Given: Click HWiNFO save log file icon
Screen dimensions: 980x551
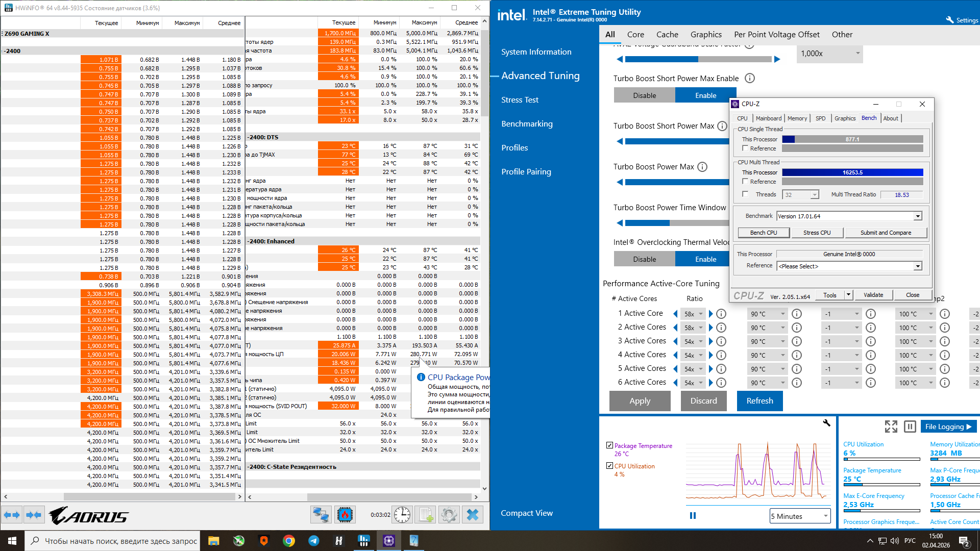Looking at the screenshot, I should tap(426, 515).
